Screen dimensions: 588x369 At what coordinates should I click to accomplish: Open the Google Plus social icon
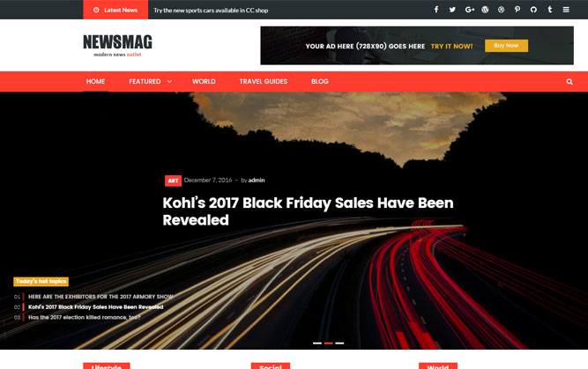[470, 10]
